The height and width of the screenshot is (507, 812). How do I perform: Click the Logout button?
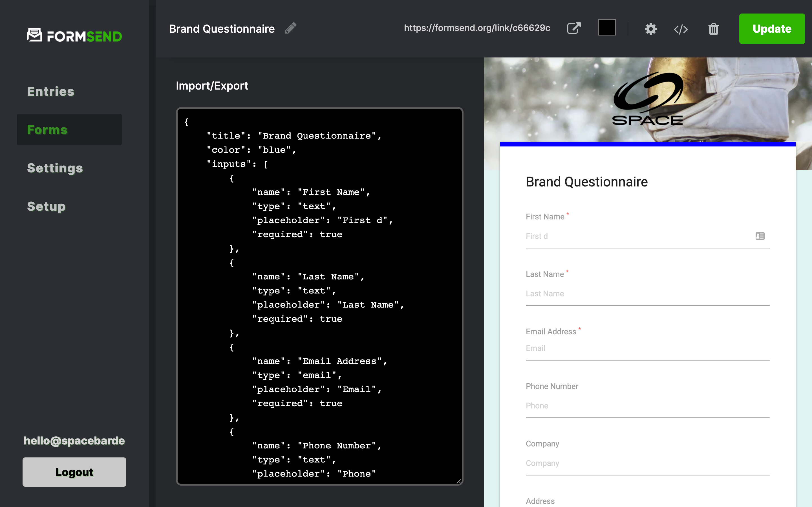click(74, 472)
